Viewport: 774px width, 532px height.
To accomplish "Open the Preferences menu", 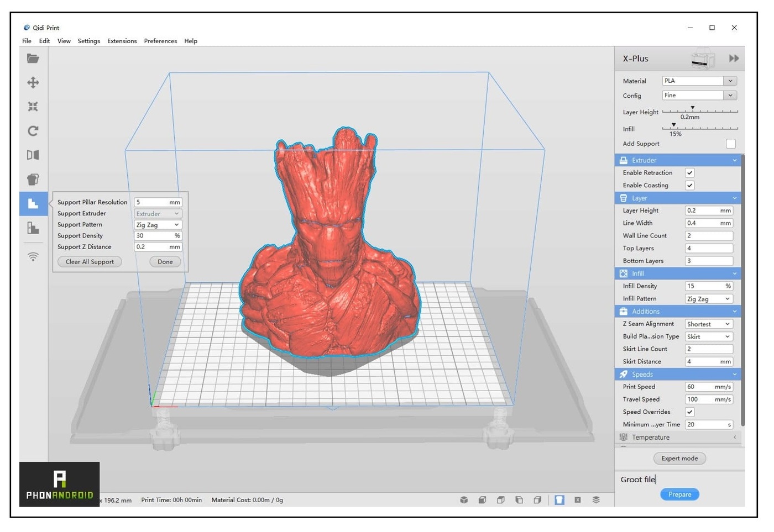I will (160, 41).
